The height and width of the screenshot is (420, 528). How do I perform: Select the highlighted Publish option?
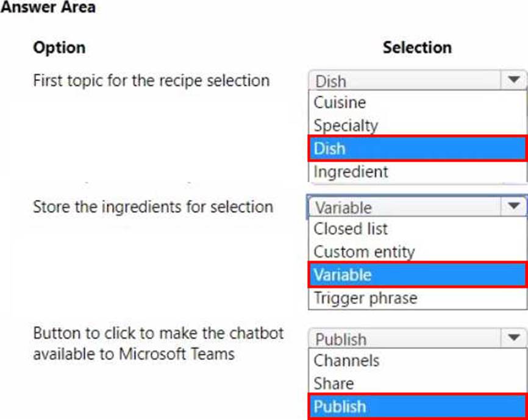point(417,407)
